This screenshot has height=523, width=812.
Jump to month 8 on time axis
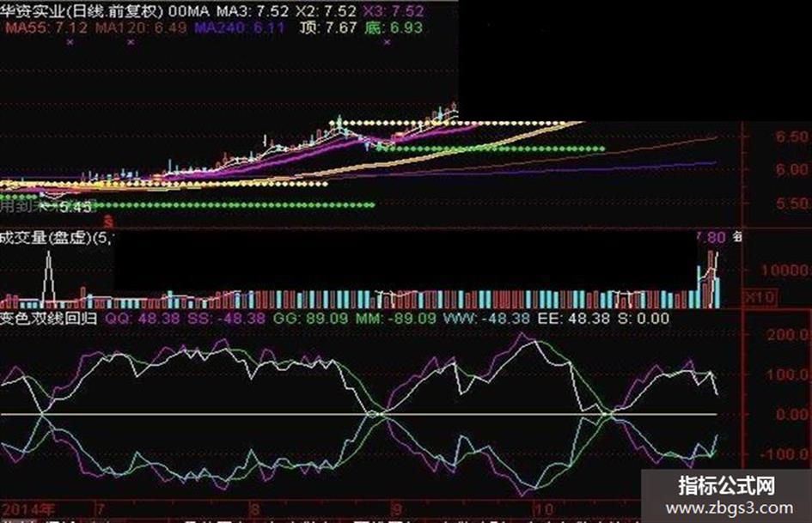pyautogui.click(x=254, y=509)
